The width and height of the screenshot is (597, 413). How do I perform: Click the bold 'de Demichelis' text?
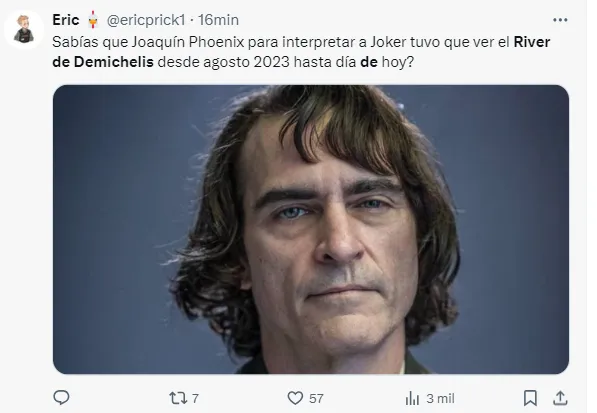(103, 62)
